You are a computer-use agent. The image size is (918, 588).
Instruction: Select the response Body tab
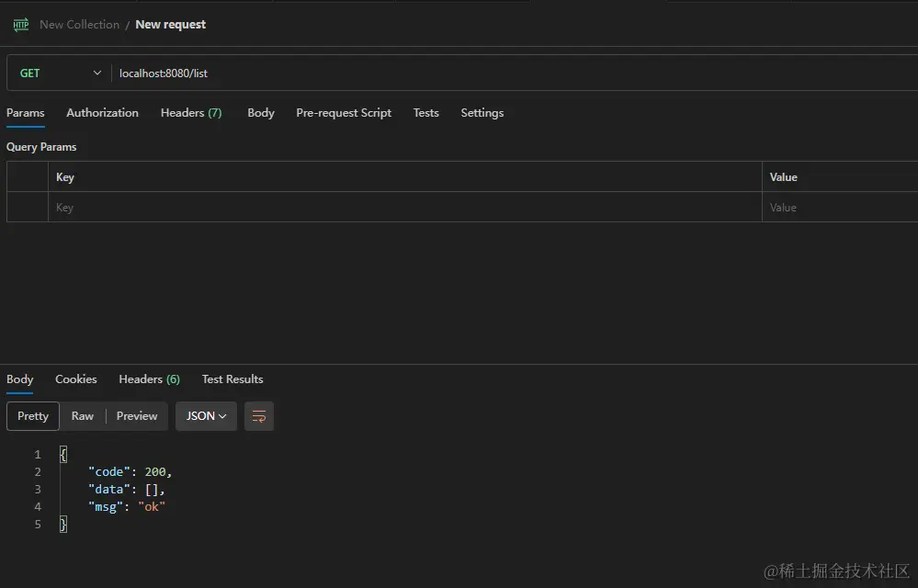pos(19,379)
